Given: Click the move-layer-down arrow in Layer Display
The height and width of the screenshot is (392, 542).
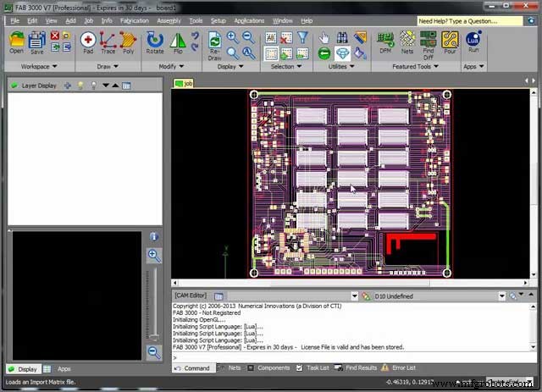Looking at the screenshot, I should (106, 86).
